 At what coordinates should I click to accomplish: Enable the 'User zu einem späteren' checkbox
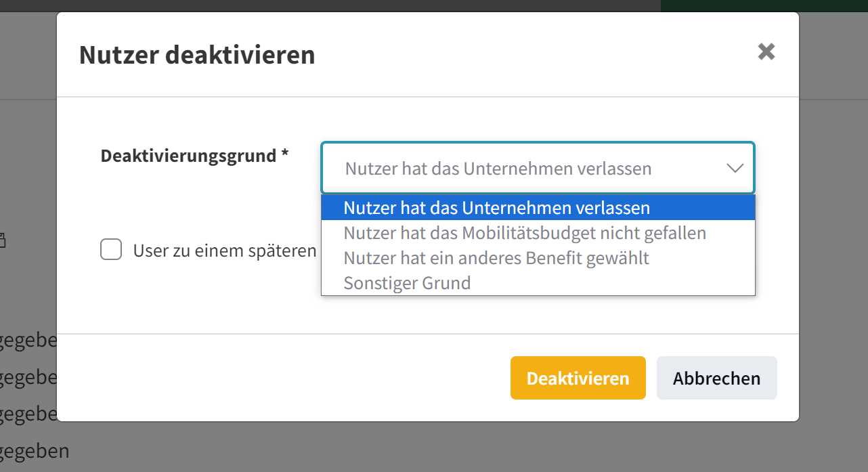(111, 250)
